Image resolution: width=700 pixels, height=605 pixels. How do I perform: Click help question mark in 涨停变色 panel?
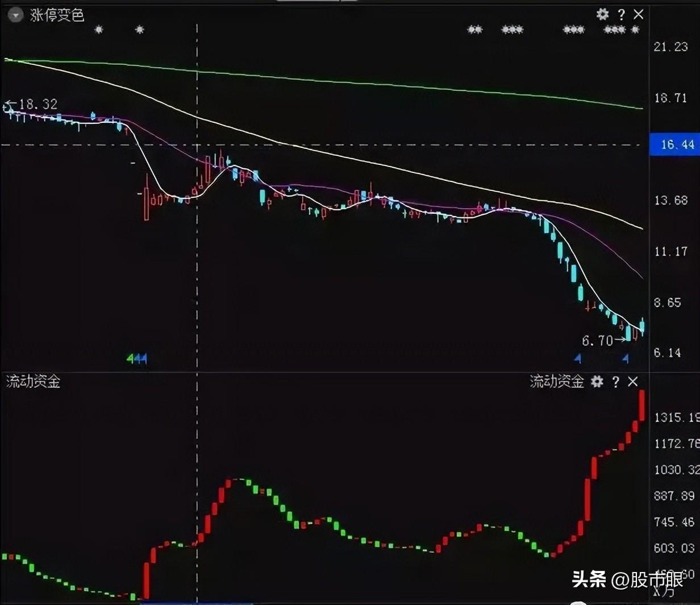621,15
